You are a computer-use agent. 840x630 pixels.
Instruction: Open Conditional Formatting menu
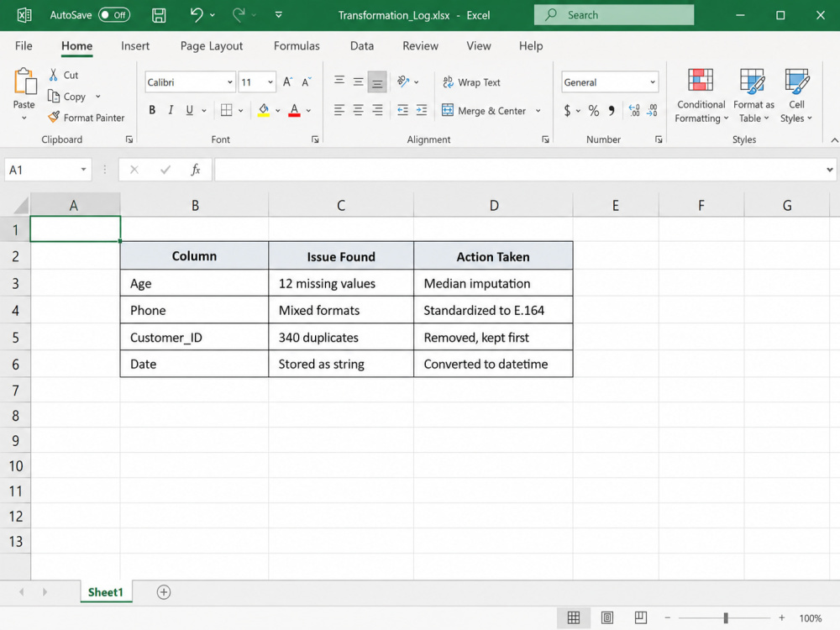(701, 96)
